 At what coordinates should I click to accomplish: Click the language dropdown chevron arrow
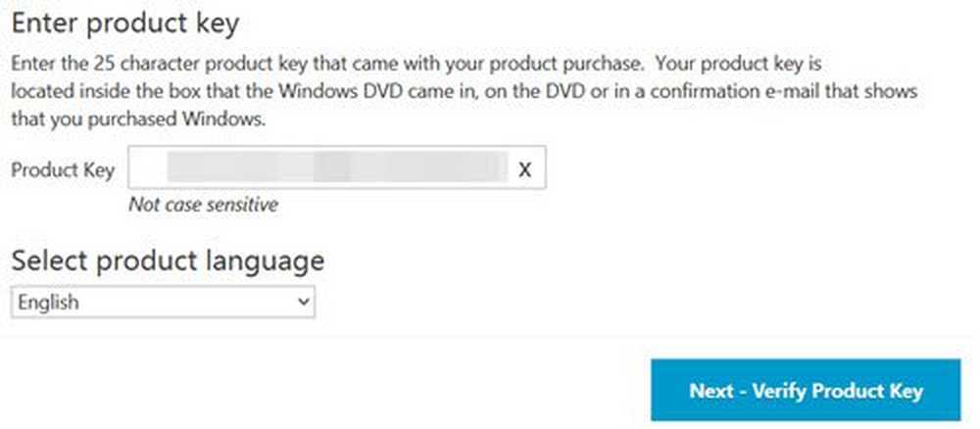click(x=303, y=303)
